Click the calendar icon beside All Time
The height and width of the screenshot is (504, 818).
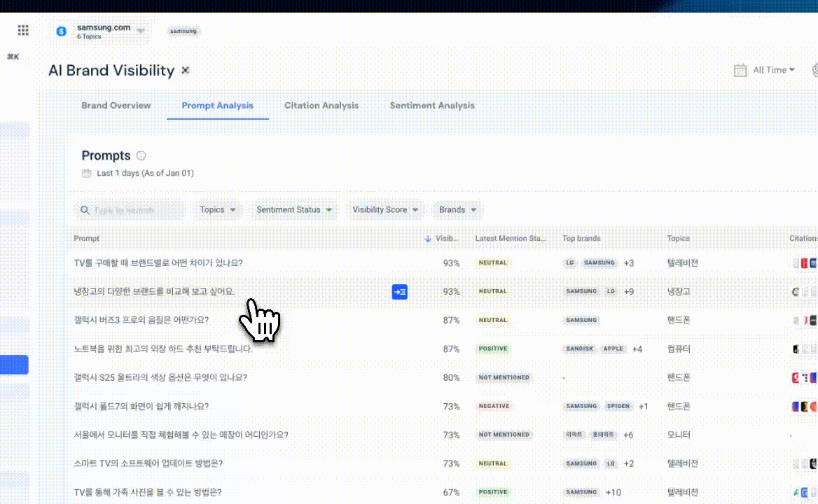click(x=740, y=70)
